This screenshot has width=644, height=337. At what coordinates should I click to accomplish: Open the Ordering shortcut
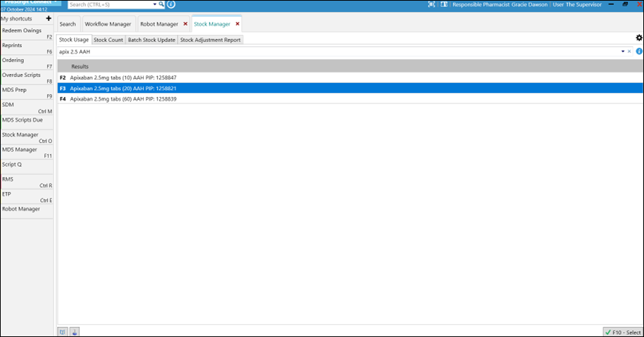click(x=27, y=63)
